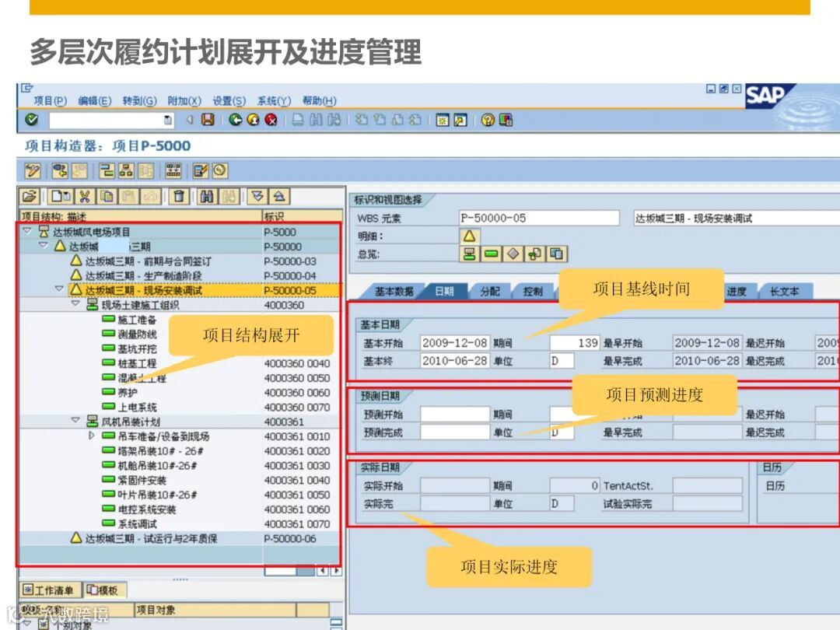Click the scissors Cut icon
This screenshot has width=840, height=630.
coord(85,197)
